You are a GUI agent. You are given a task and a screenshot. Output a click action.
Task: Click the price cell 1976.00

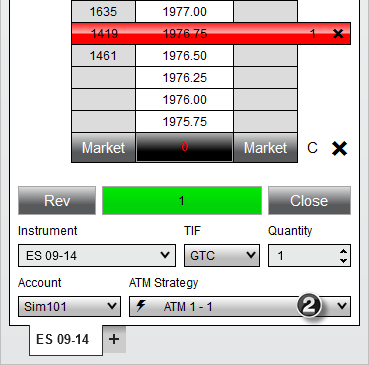pyautogui.click(x=184, y=100)
